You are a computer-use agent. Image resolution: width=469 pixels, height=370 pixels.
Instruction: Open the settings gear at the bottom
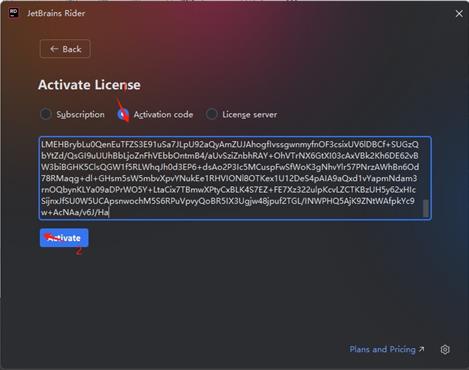445,349
